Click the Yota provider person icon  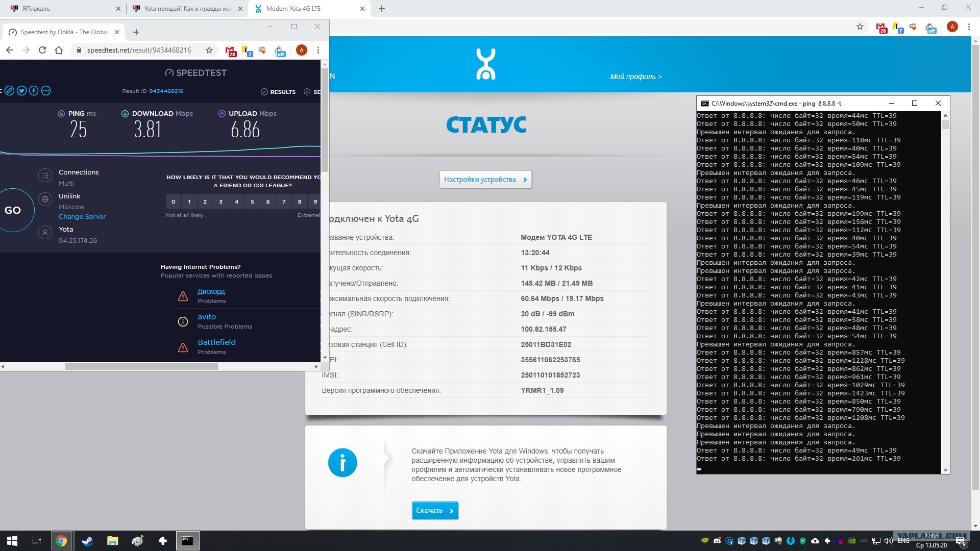coord(45,233)
